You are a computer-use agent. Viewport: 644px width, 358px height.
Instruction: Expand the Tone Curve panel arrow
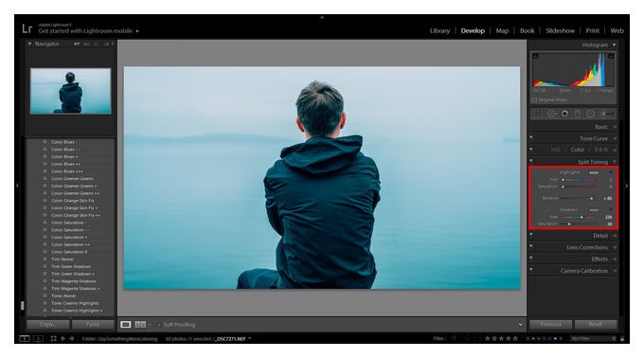pyautogui.click(x=615, y=139)
